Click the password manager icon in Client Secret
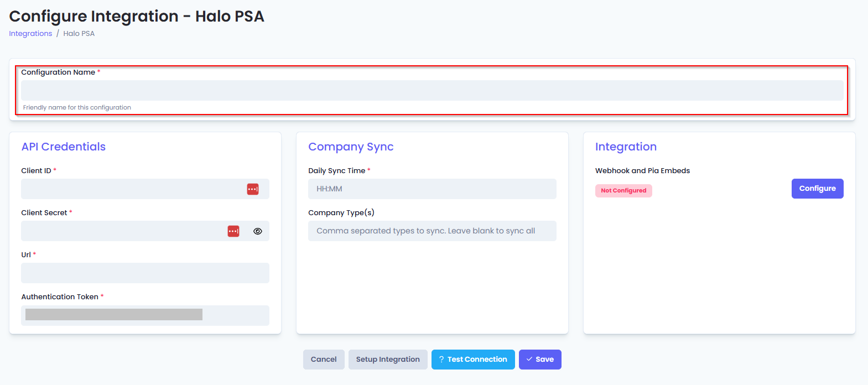868x385 pixels. point(233,231)
